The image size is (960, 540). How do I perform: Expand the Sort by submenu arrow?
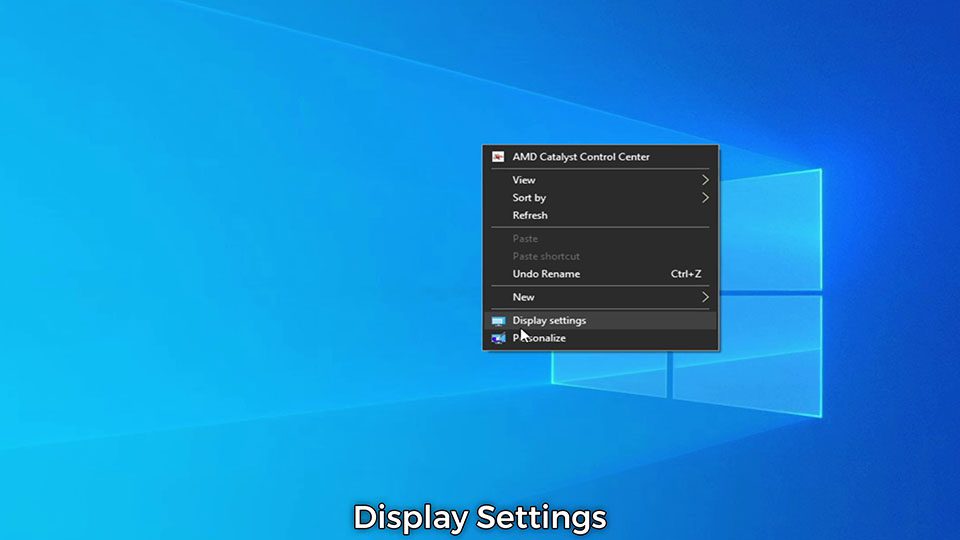coord(705,198)
